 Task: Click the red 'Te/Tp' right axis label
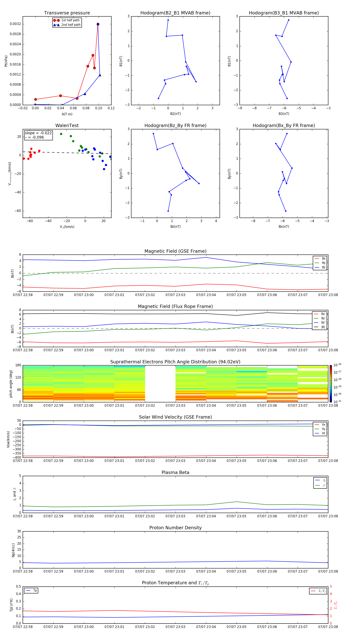336,605
